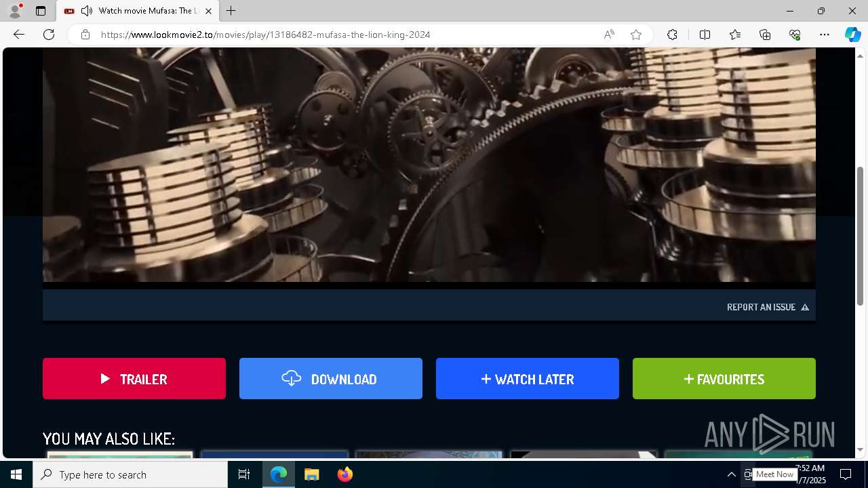Open File Explorer from taskbar
868x488 pixels.
pyautogui.click(x=312, y=474)
